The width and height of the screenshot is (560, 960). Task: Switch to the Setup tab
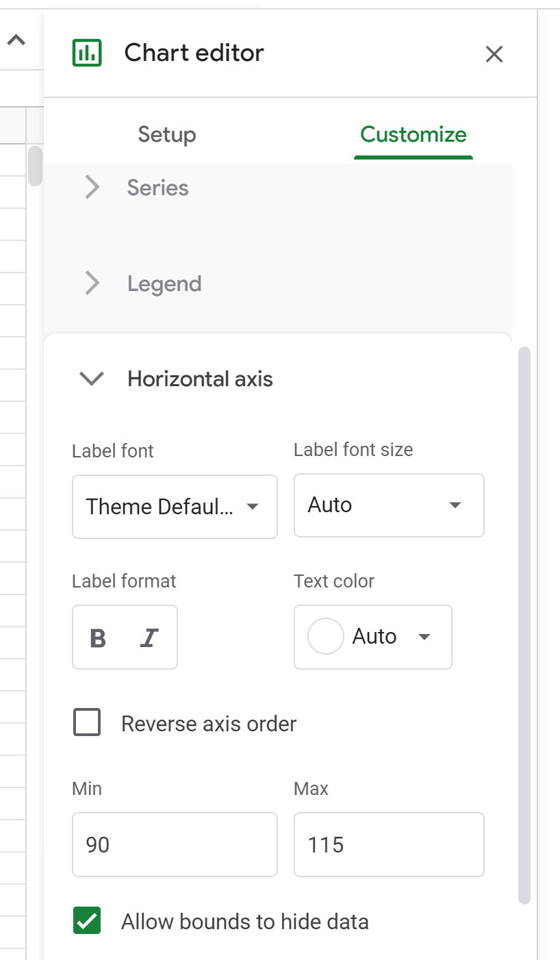167,134
